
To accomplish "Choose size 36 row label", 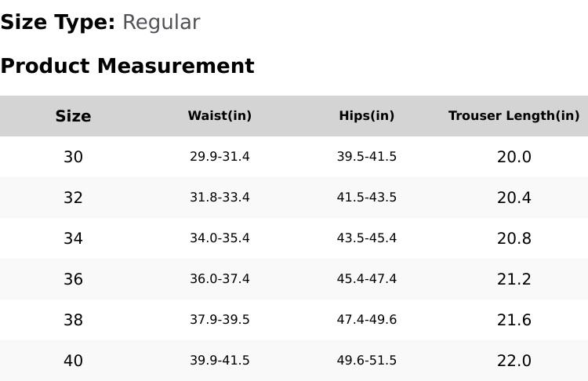I will point(73,279).
